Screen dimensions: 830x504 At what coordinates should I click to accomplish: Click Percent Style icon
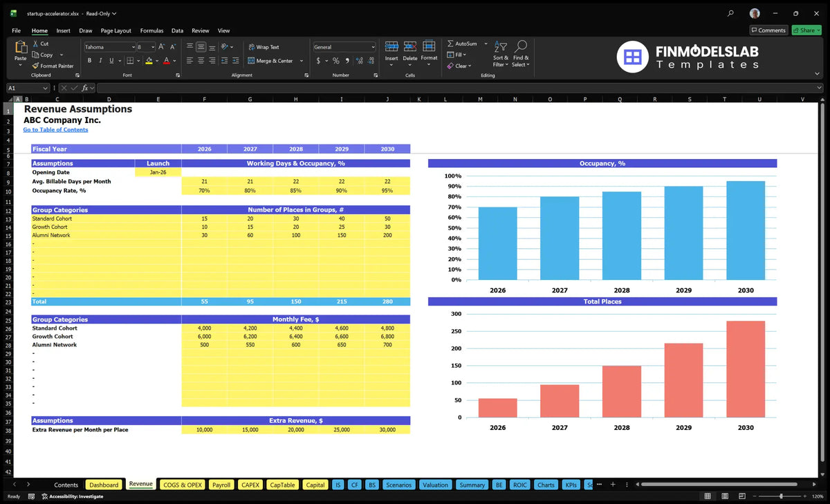336,61
